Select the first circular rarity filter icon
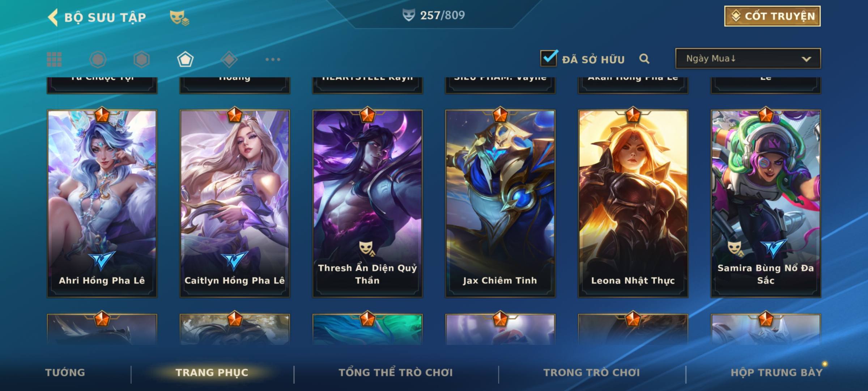Image resolution: width=868 pixels, height=391 pixels. (x=98, y=59)
